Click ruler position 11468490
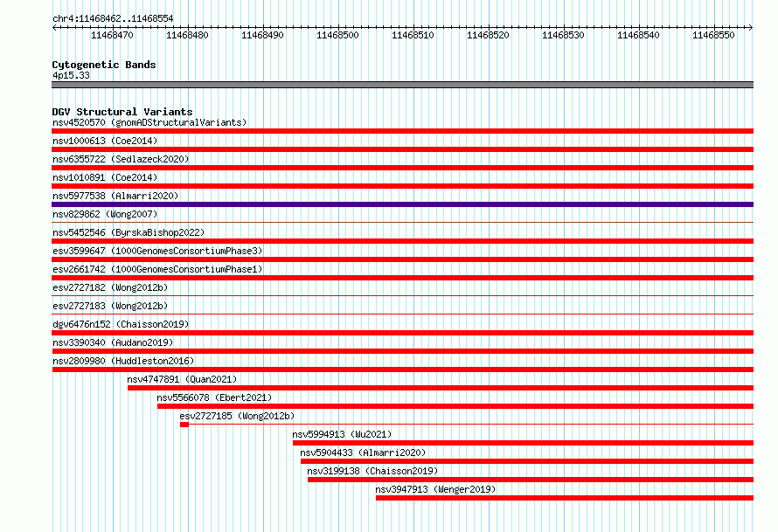Image resolution: width=778 pixels, height=532 pixels. (x=262, y=35)
